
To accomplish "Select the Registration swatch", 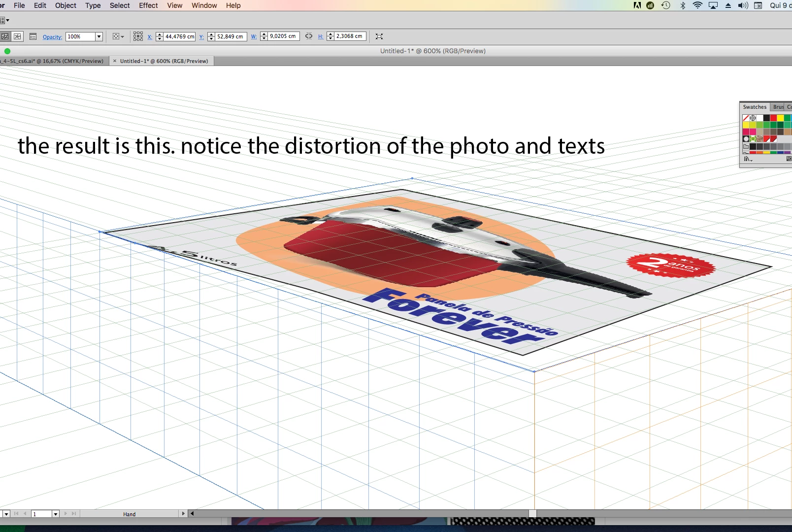I will pos(753,118).
